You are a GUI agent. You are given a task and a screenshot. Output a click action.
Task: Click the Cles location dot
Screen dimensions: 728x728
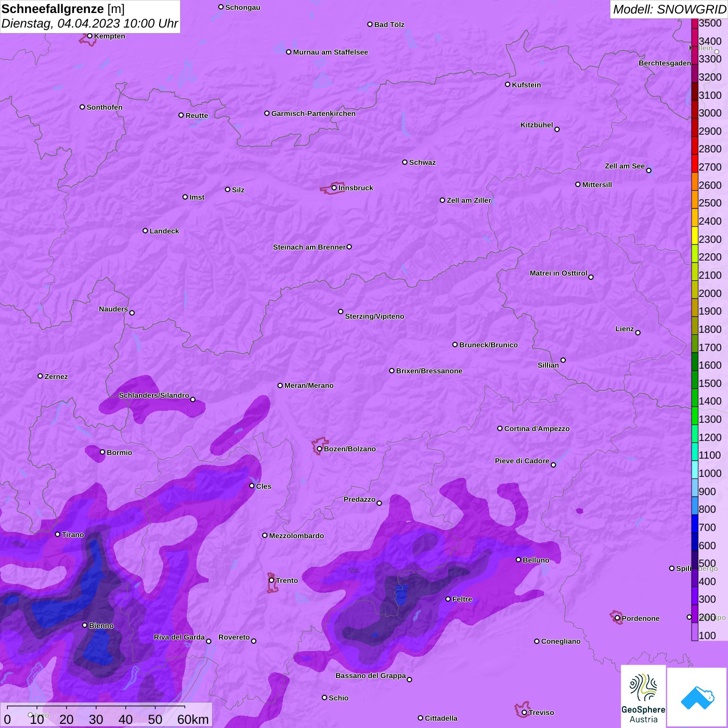point(252,486)
